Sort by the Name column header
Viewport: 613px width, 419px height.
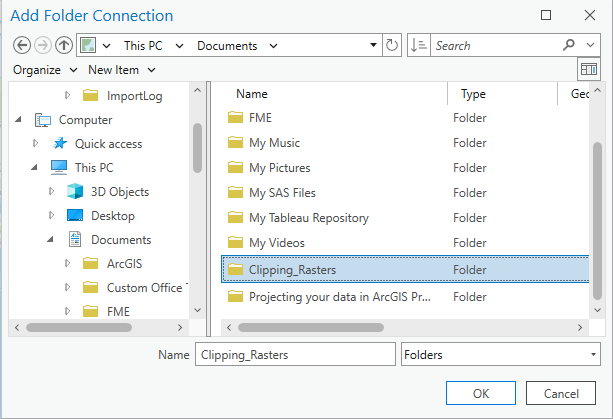point(252,94)
